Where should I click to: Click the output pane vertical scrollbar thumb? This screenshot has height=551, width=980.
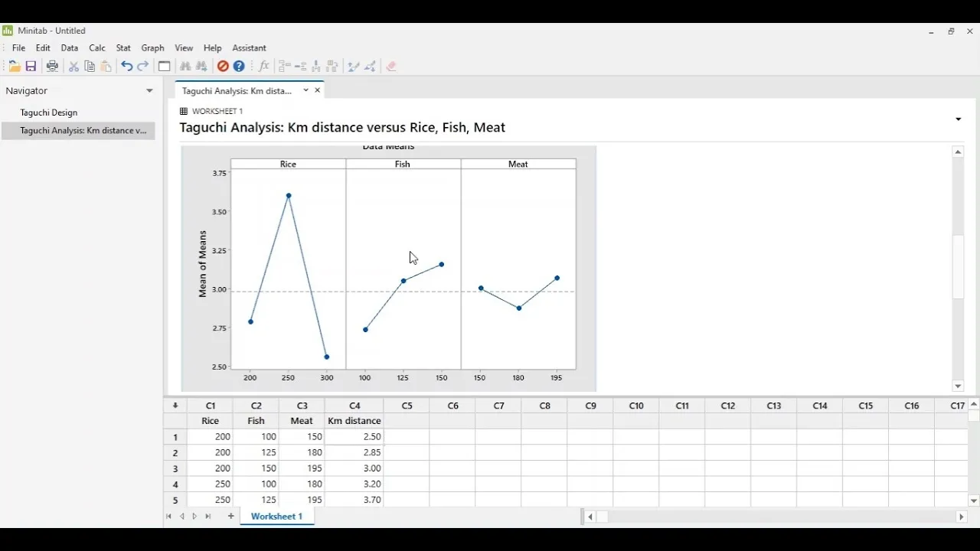(x=958, y=267)
